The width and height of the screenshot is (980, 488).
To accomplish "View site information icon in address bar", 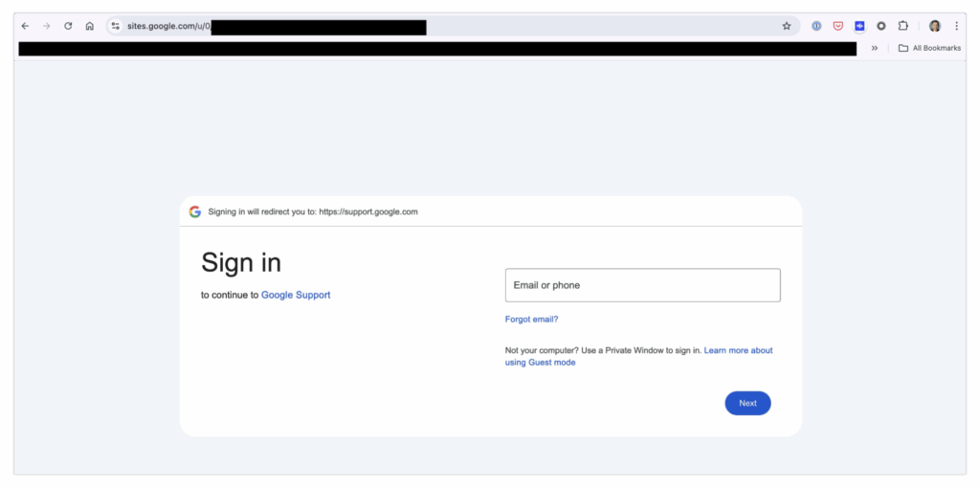I will click(x=115, y=26).
